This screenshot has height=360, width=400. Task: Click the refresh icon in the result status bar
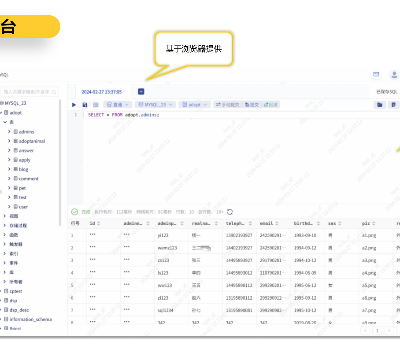click(230, 212)
